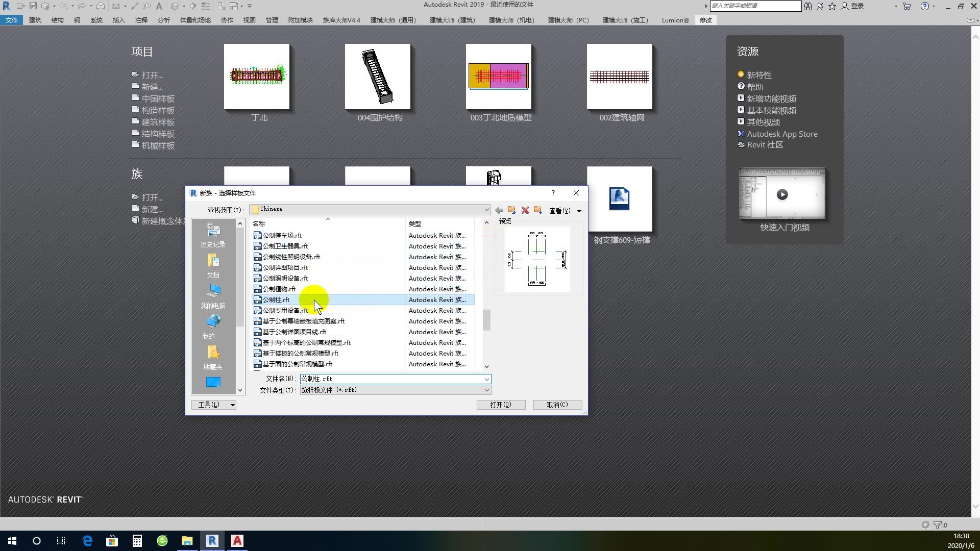This screenshot has width=980, height=551.
Task: Click the places sidebar scroll down arrow
Action: click(x=240, y=390)
